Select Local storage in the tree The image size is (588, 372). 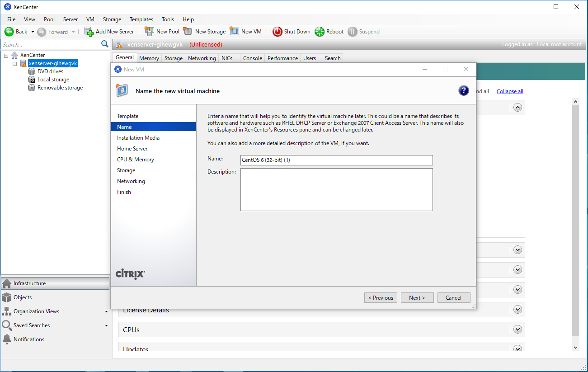point(53,80)
